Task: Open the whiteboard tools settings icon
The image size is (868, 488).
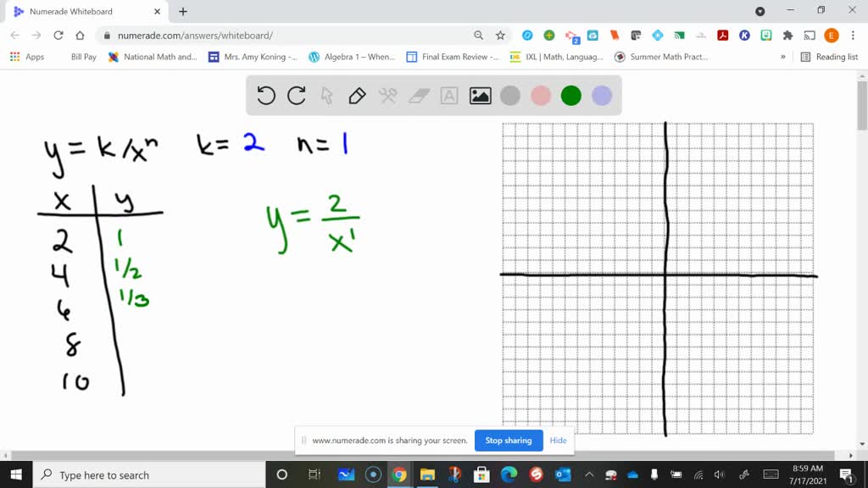Action: coord(387,96)
